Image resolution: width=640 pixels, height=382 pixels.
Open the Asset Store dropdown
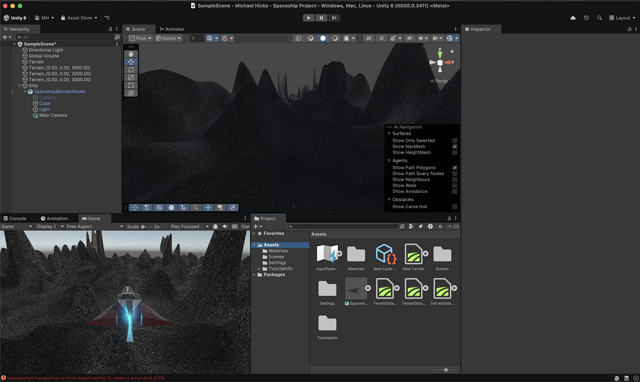[x=79, y=18]
